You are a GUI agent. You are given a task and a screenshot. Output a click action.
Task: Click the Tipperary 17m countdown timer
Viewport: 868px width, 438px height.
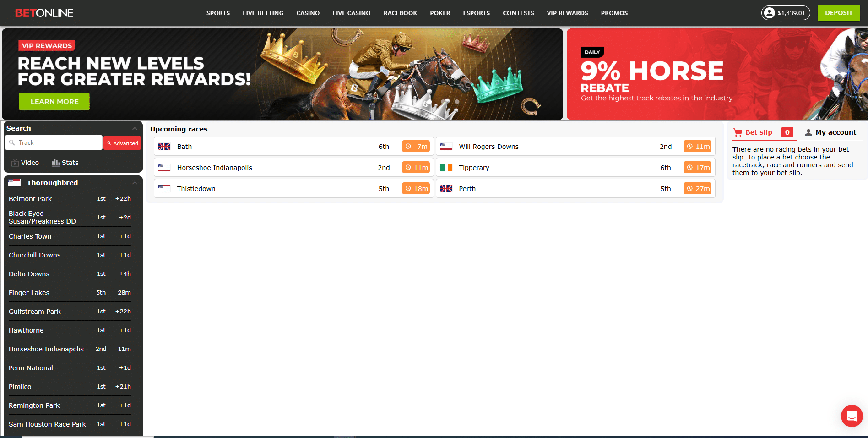(x=698, y=167)
